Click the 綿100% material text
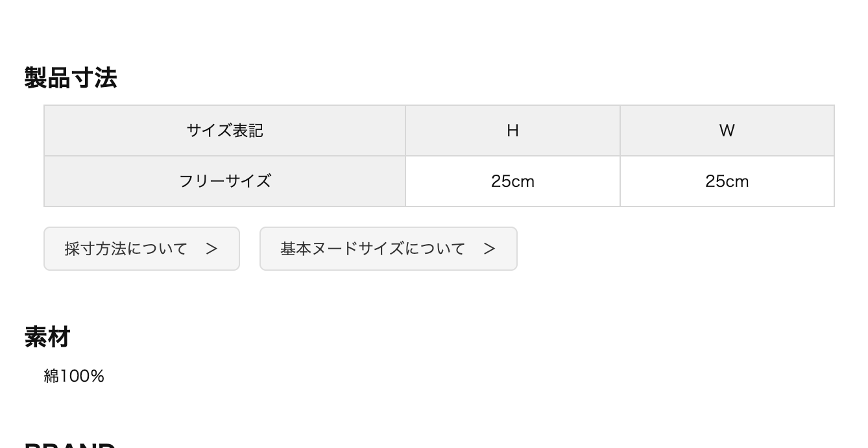Screen dimensions: 868x448 point(74,377)
